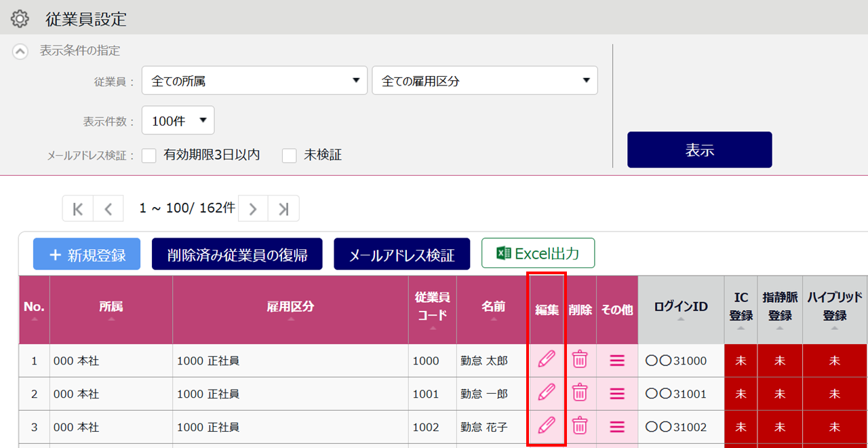Sort table by 雇用区分 column header

pyautogui.click(x=290, y=310)
